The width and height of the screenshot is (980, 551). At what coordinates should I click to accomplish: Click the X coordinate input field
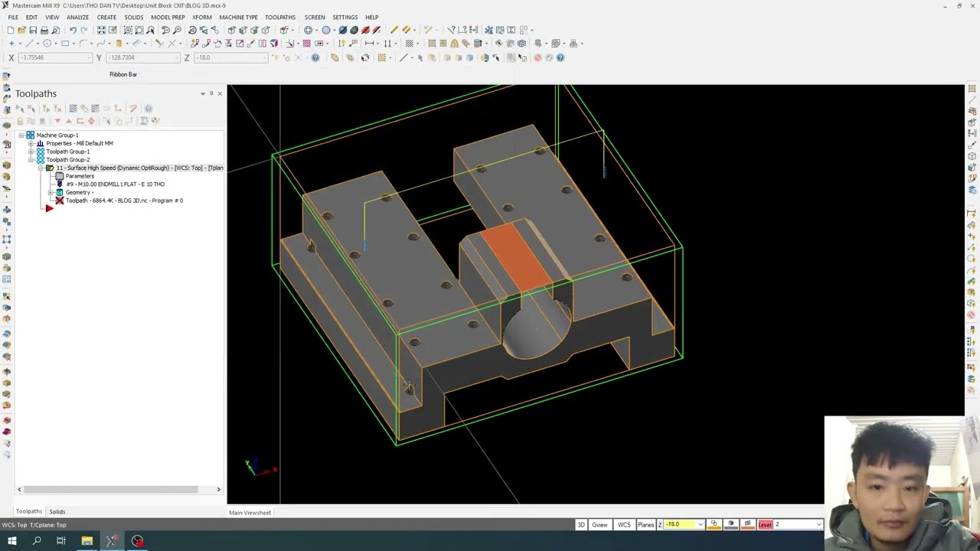pos(55,57)
